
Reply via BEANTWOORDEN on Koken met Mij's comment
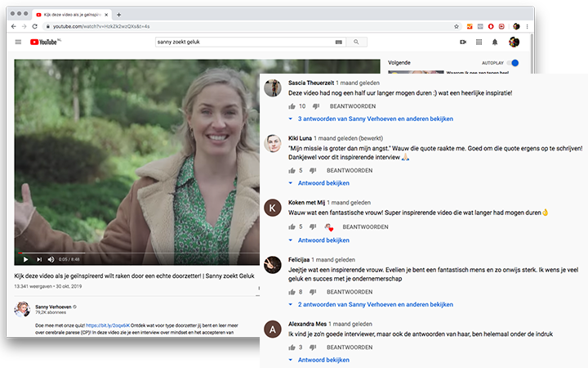tap(365, 227)
